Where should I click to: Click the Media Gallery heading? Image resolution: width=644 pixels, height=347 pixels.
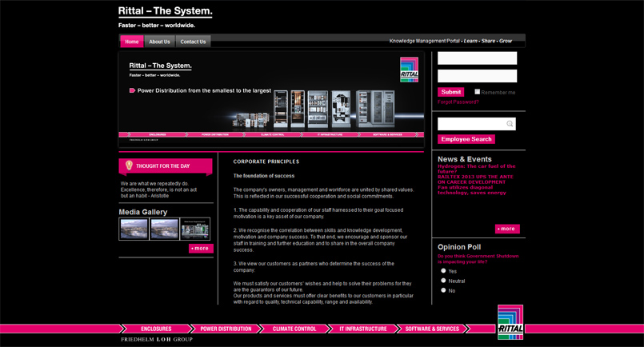(x=143, y=212)
